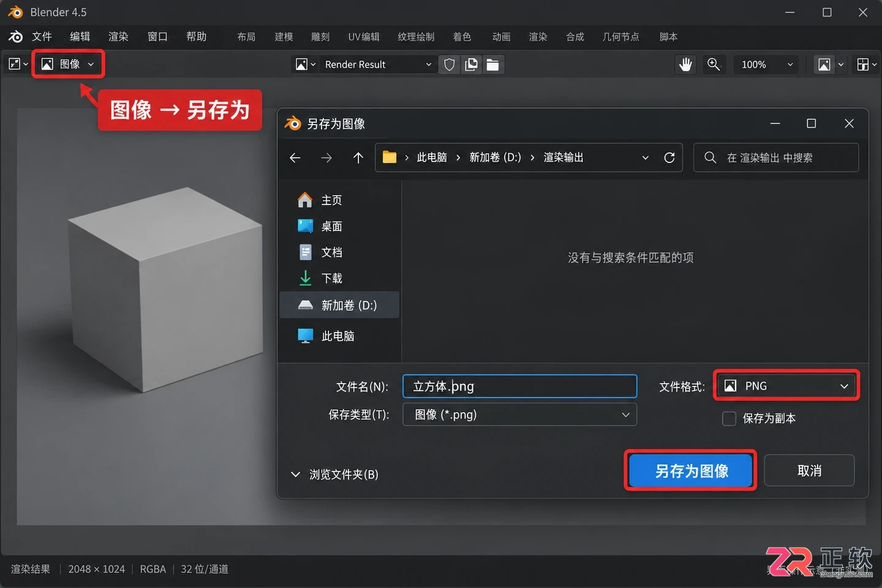Image resolution: width=882 pixels, height=588 pixels.
Task: Switch to the 建模 workspace tab
Action: click(284, 37)
